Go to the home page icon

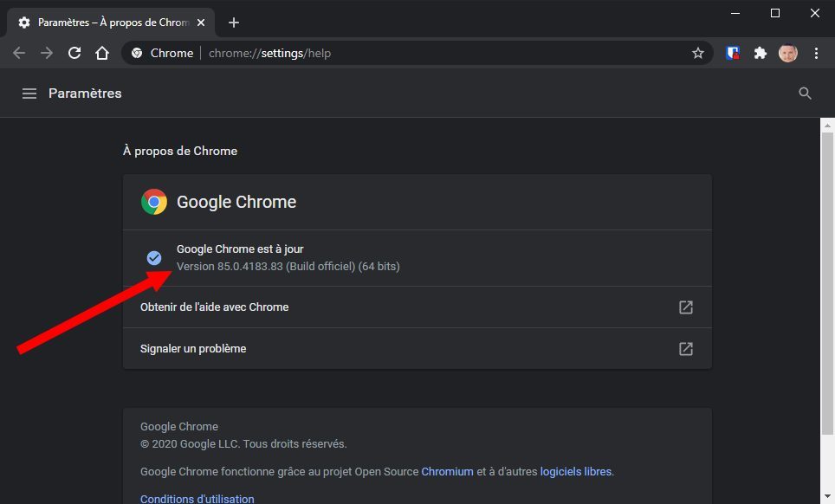(102, 53)
